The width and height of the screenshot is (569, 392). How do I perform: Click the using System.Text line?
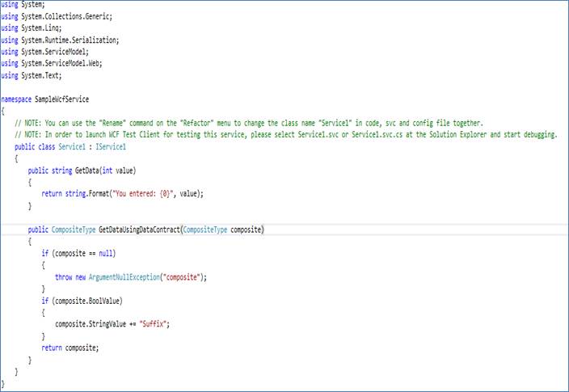32,75
